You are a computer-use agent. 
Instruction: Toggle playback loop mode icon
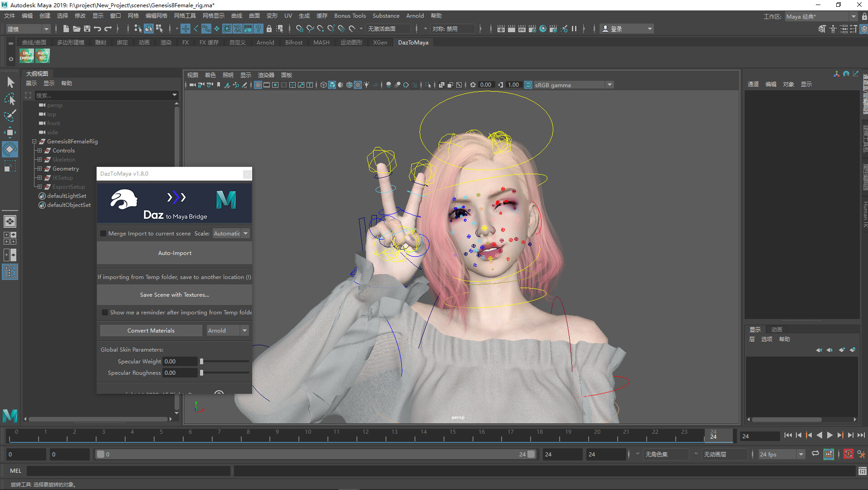click(x=815, y=454)
